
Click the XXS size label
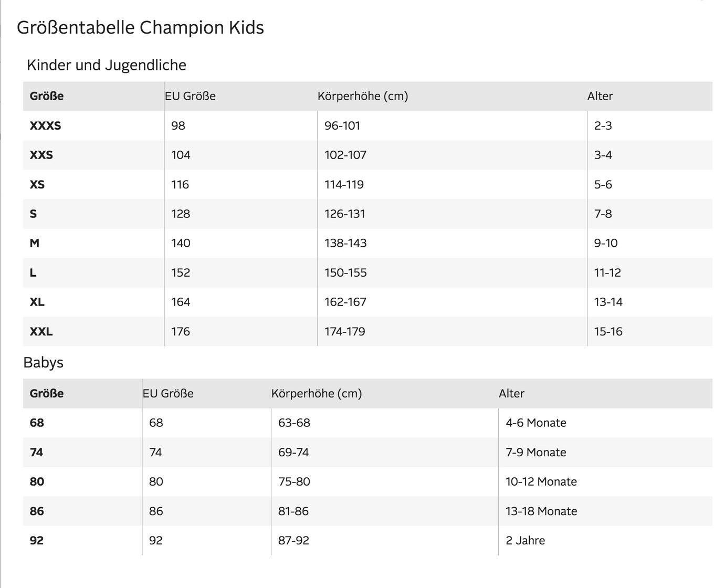[x=41, y=155]
